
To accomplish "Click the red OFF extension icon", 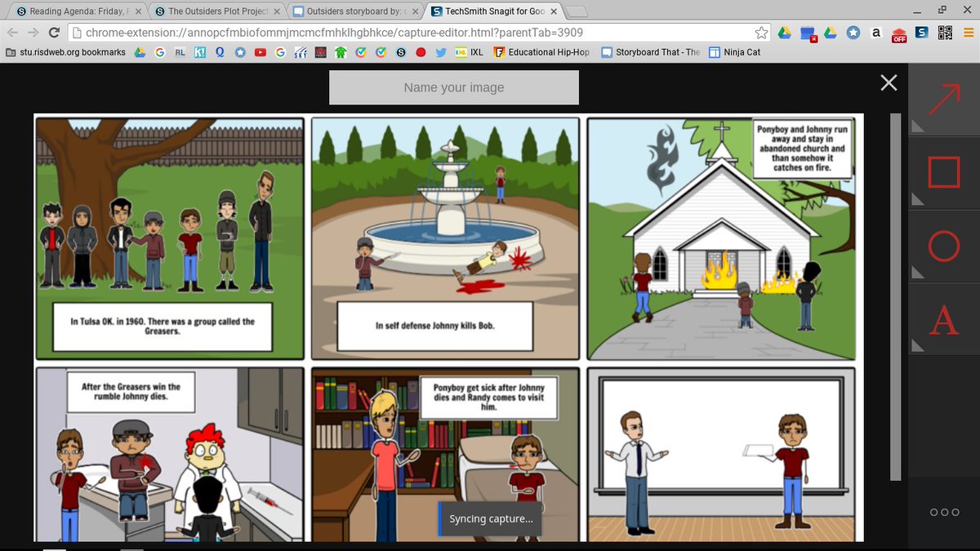I will click(899, 33).
